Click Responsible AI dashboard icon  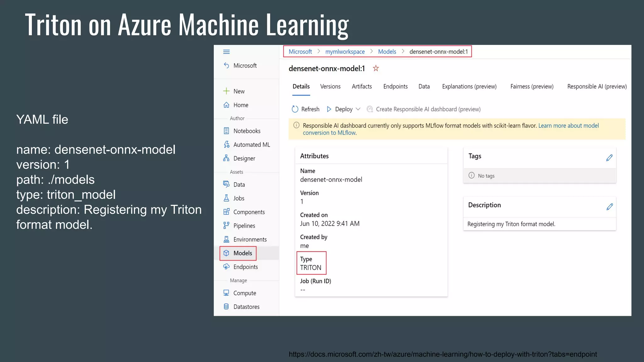pos(370,109)
